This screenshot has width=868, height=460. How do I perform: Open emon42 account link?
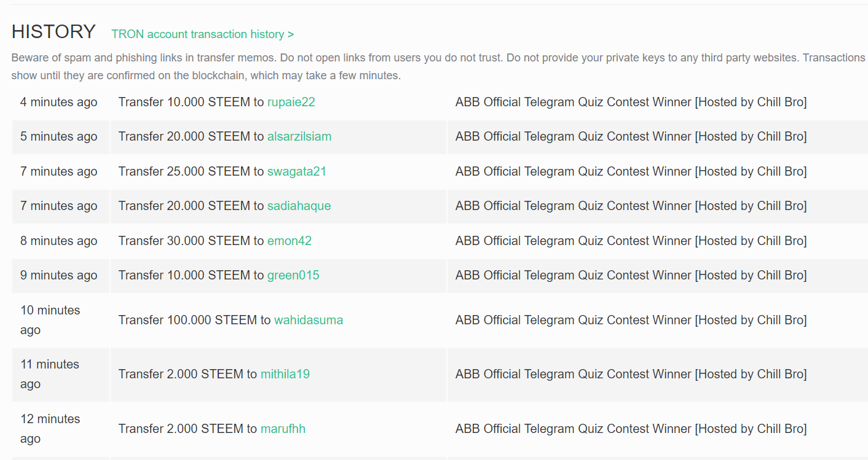point(289,241)
